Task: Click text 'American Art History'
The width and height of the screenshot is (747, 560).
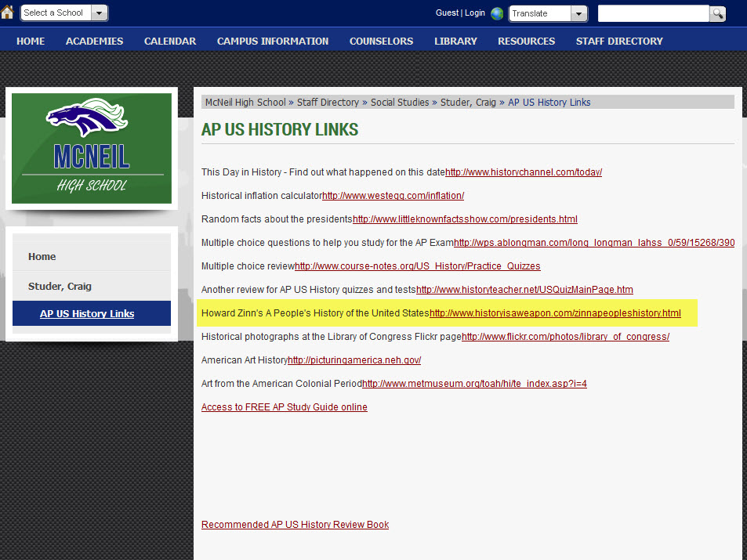Action: (245, 359)
